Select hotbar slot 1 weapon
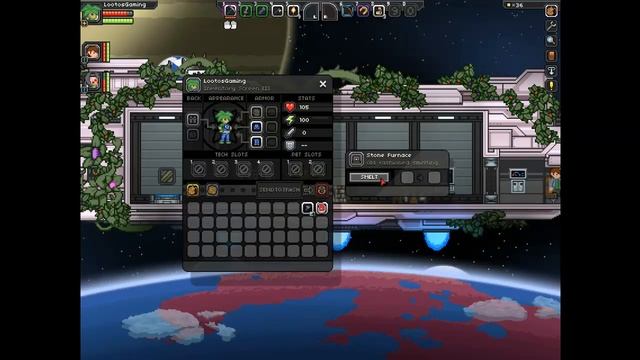 tap(230, 10)
